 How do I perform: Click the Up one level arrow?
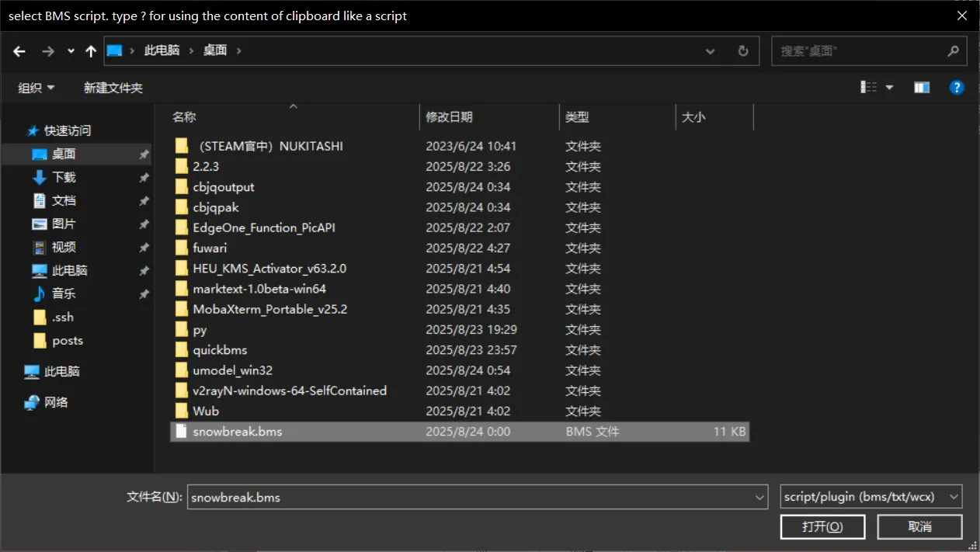click(x=91, y=51)
